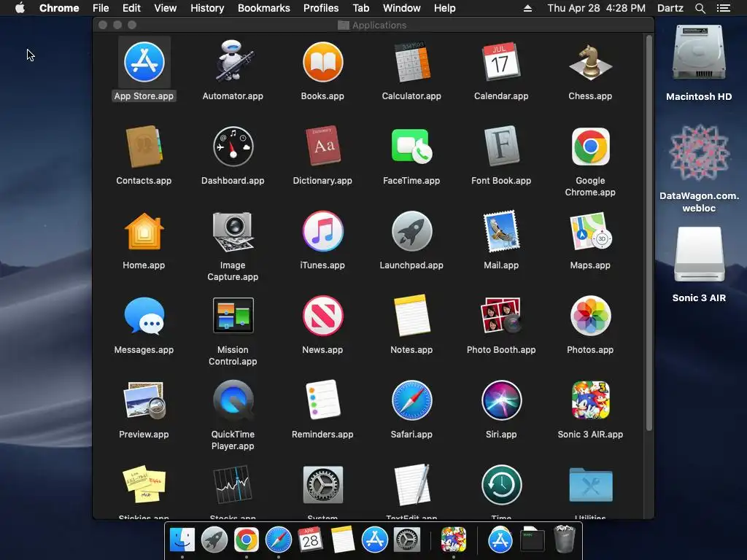Screen dimensions: 747x560
Task: Open TextEdit paper and pen icon
Action: (411, 485)
